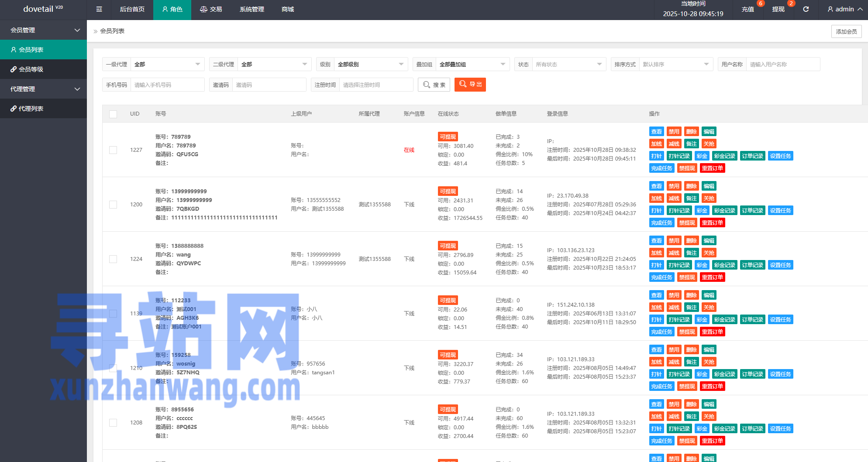This screenshot has width=868, height=462.
Task: Focus the 手机号码 input field
Action: (167, 85)
